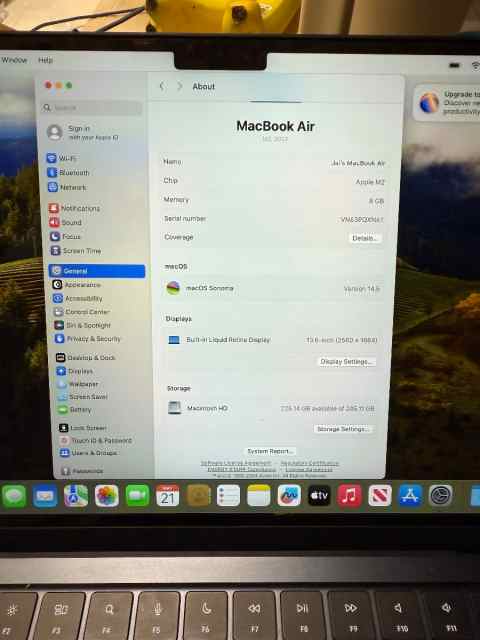Open the System Report button
The image size is (480, 640).
270,451
